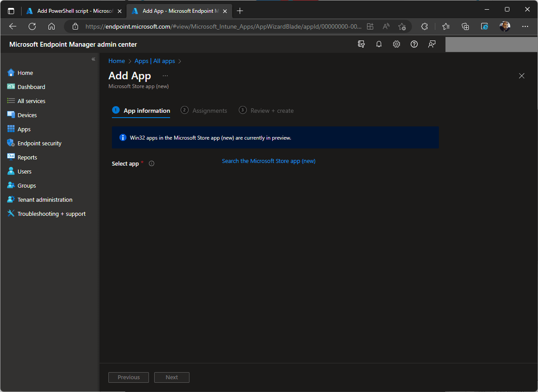Open the Directory + subscription filter icon
This screenshot has width=538, height=392.
point(362,44)
